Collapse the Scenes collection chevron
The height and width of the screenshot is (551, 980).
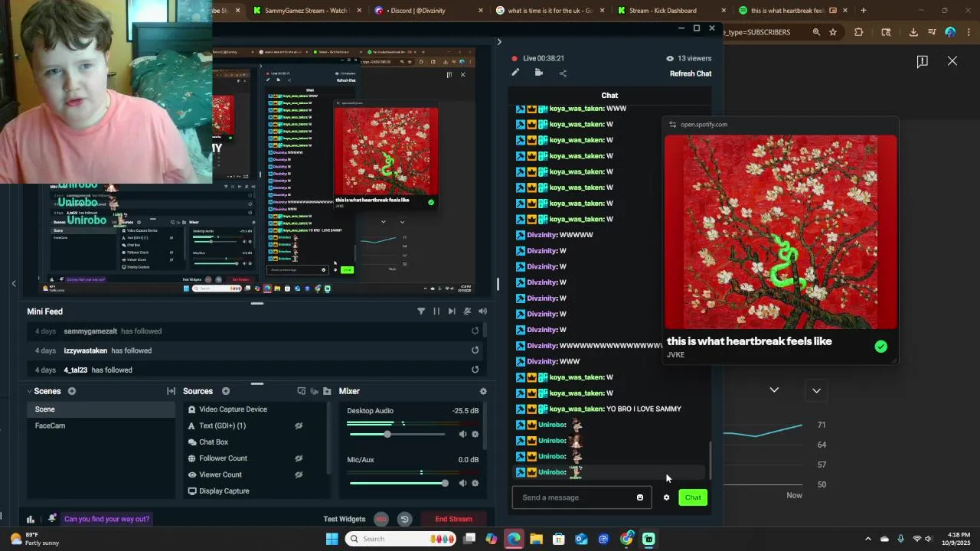coord(30,391)
